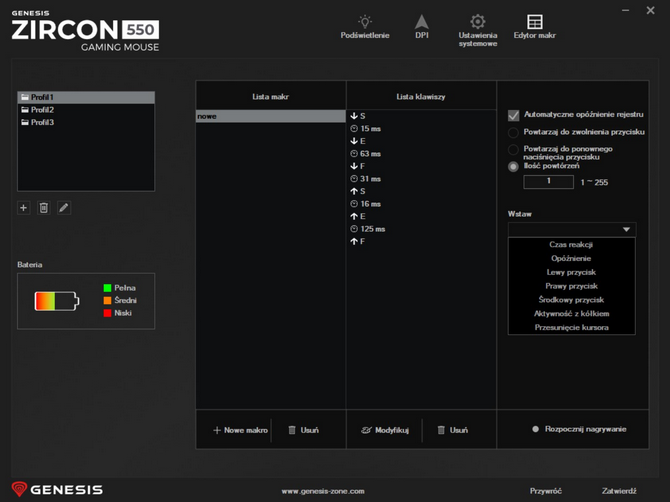Viewport: 670px width, 502px height.
Task: Click the orange Średni battery swatch
Action: tap(107, 300)
